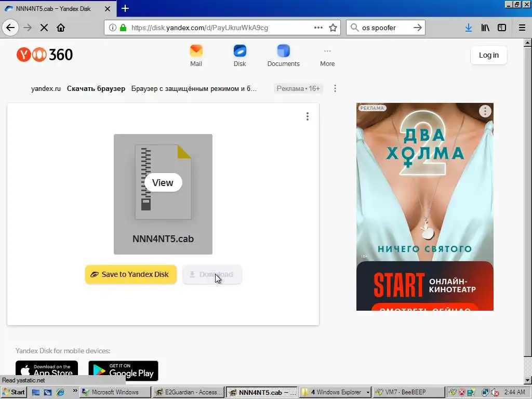Expand the More services menu

pos(327,56)
